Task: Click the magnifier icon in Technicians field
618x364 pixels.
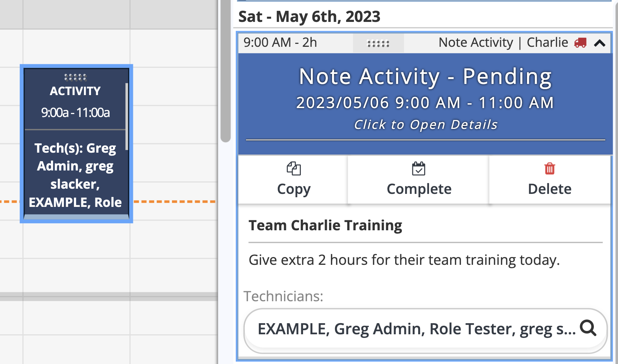Action: 588,328
